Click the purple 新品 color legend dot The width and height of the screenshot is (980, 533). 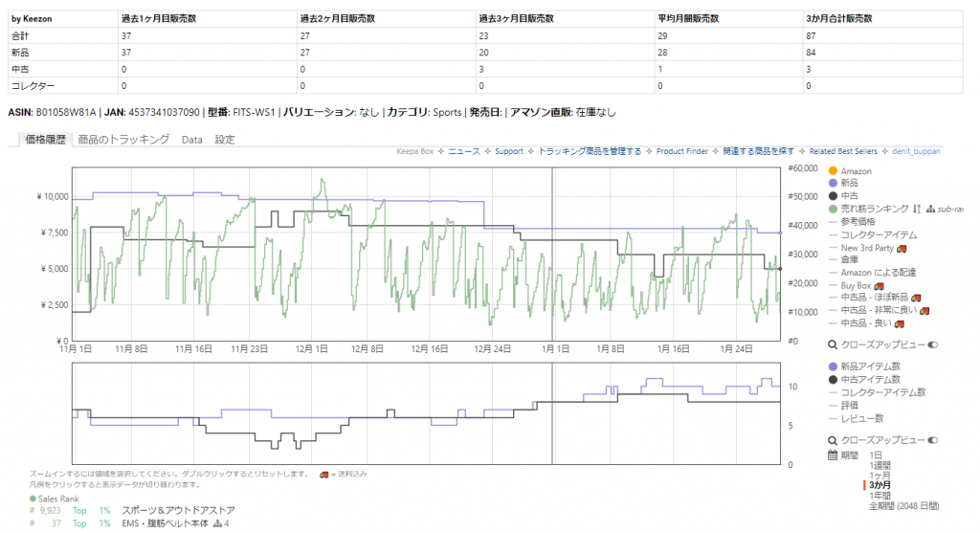pos(833,183)
